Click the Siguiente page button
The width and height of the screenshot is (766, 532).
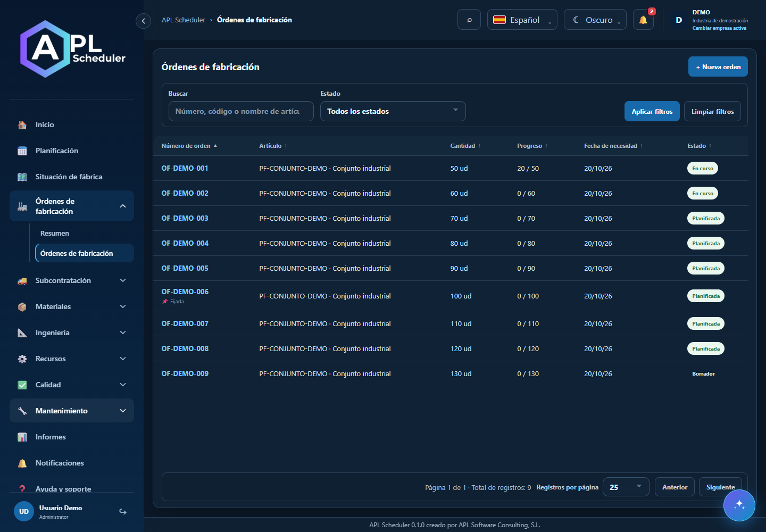[x=720, y=487]
